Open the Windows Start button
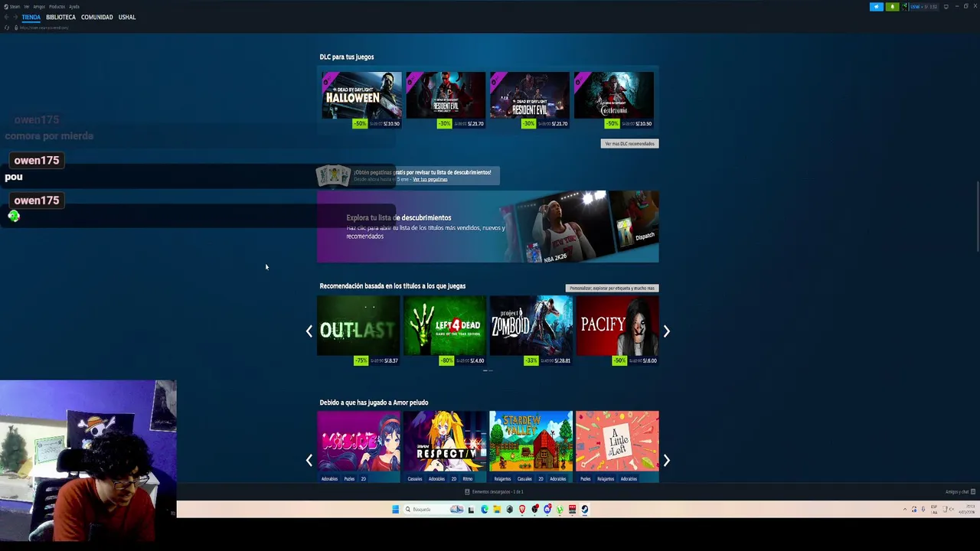This screenshot has height=551, width=980. pyautogui.click(x=396, y=509)
